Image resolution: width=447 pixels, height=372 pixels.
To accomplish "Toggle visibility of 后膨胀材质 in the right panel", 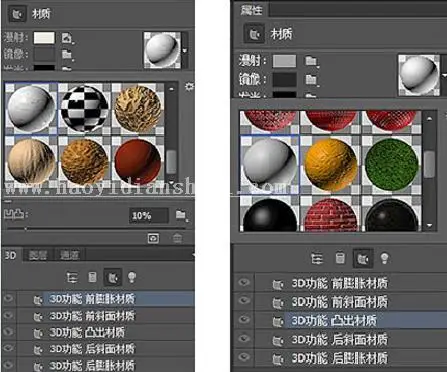I will click(x=244, y=357).
